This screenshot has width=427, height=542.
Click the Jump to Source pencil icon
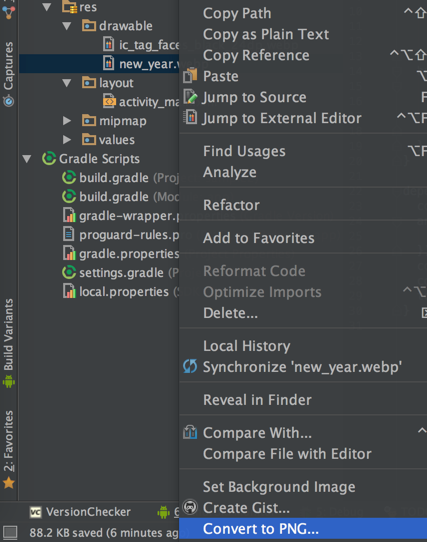pos(190,97)
